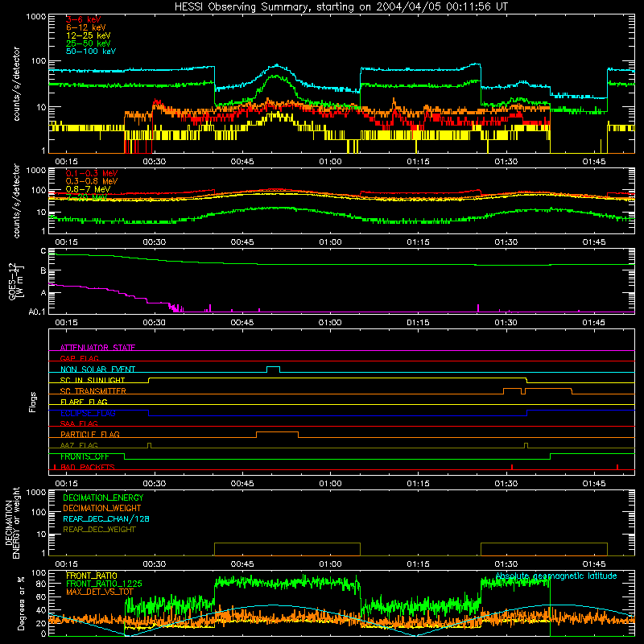Select the SC_TRANSMITTER flag label
The width and height of the screenshot is (644, 644).
[93, 391]
